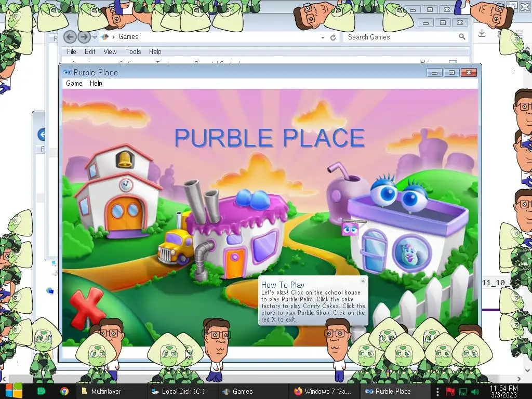Screen dimensions: 532x399
Task: Click the blue back arrow in left window
Action: [42, 135]
